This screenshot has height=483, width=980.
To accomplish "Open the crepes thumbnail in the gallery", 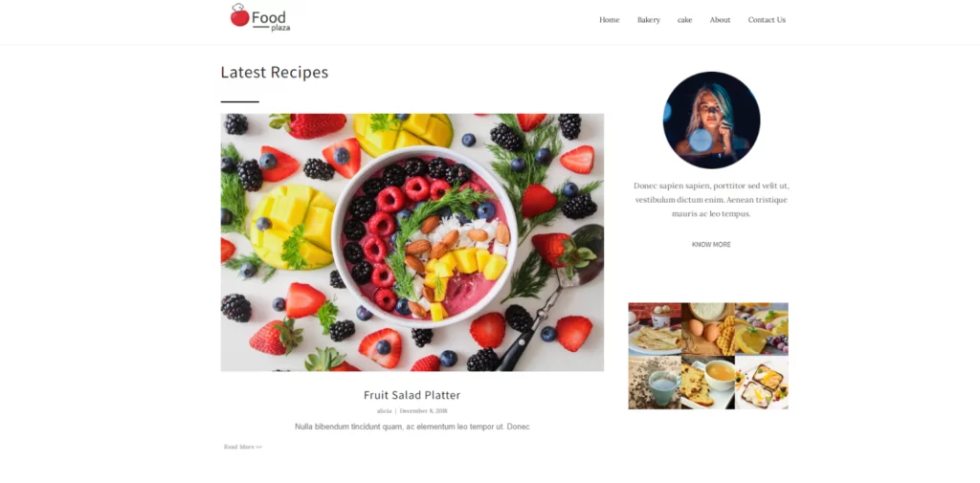I will pos(655,329).
